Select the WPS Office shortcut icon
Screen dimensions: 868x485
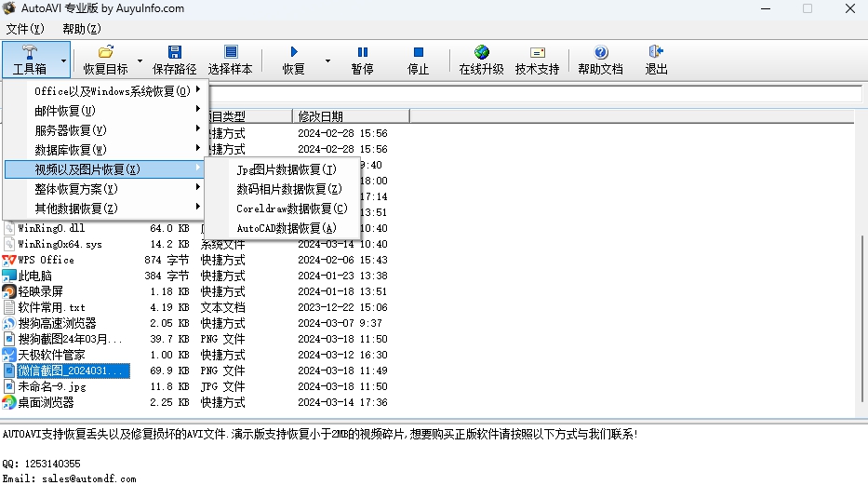click(9, 260)
